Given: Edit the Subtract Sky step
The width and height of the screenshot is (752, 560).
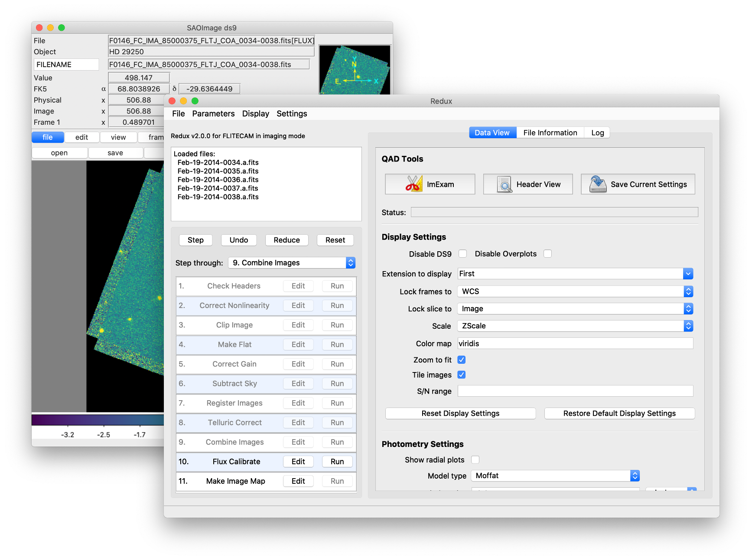Looking at the screenshot, I should coord(298,383).
